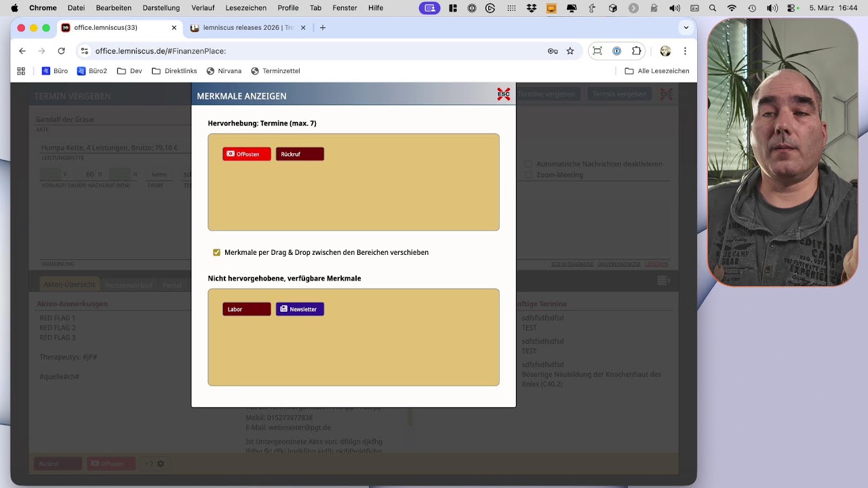868x488 pixels.
Task: Click the Rückruf tag in bottom bar
Action: click(58, 464)
